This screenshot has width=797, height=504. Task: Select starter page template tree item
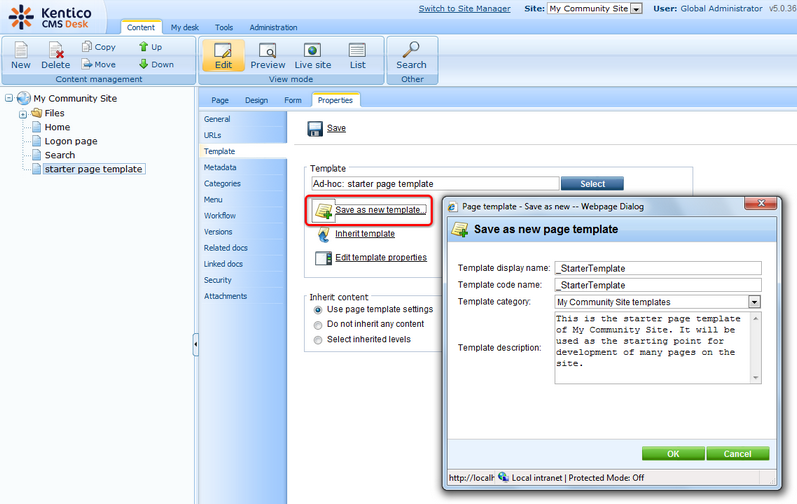(x=94, y=169)
